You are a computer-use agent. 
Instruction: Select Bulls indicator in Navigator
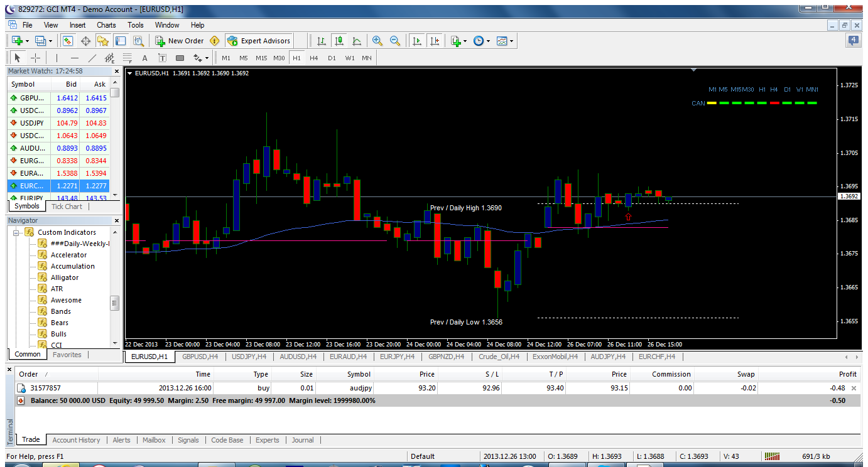(x=58, y=334)
